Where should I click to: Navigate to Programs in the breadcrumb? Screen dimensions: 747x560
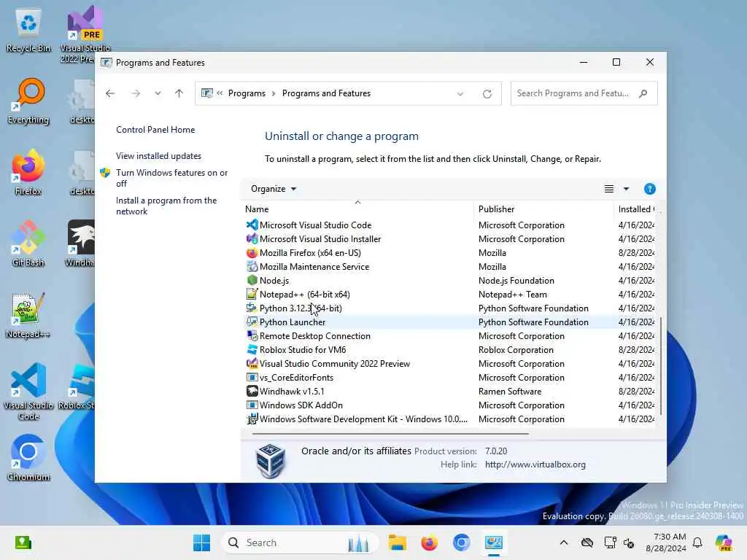[x=247, y=93]
